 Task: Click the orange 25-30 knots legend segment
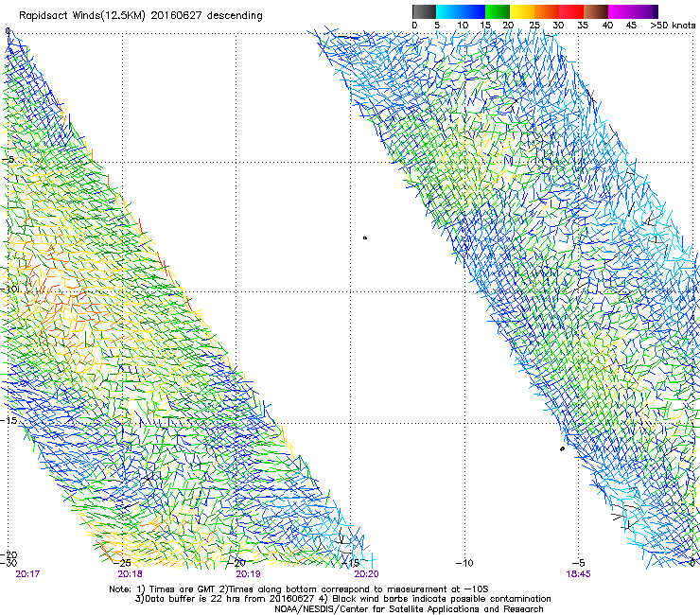pos(547,11)
